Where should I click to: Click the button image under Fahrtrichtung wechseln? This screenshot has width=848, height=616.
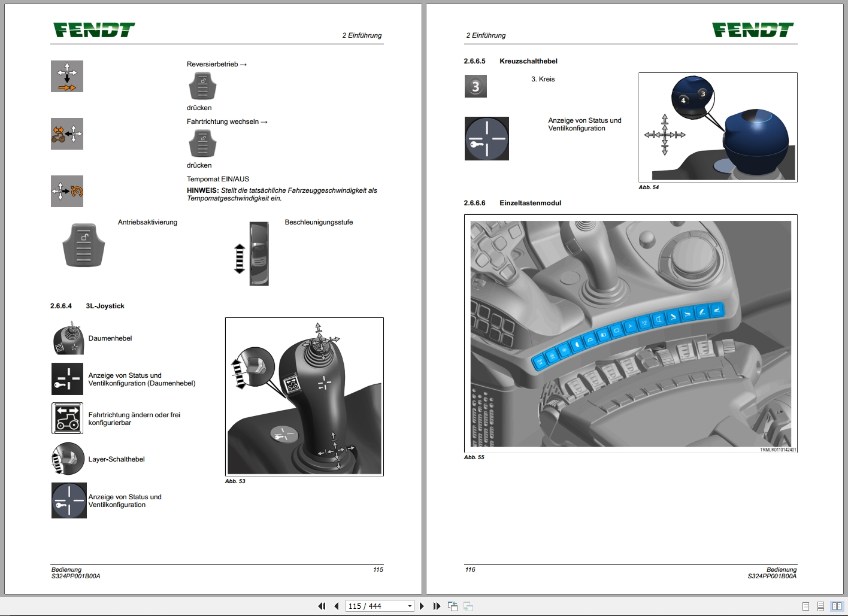[x=202, y=144]
